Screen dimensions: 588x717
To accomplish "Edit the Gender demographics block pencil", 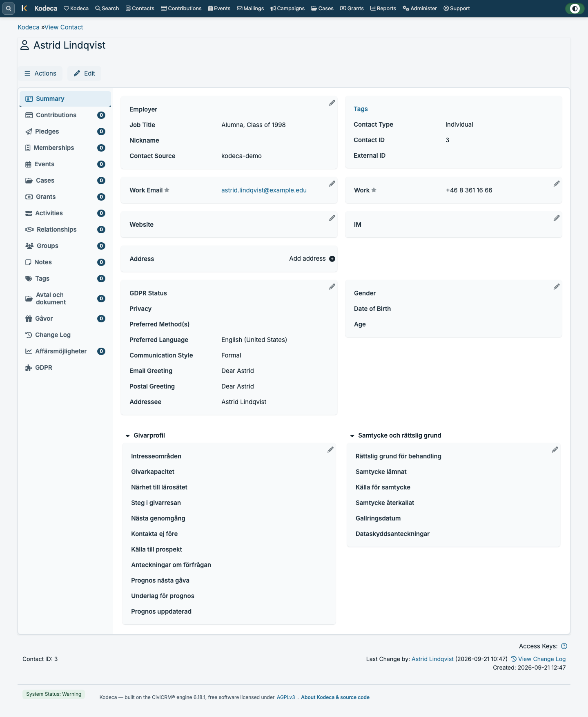I will click(x=557, y=287).
